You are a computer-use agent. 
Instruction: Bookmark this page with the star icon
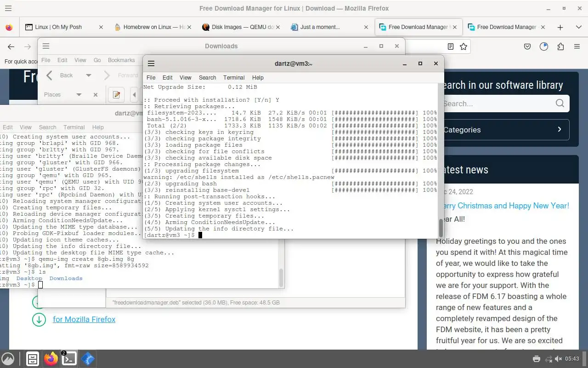pos(464,46)
